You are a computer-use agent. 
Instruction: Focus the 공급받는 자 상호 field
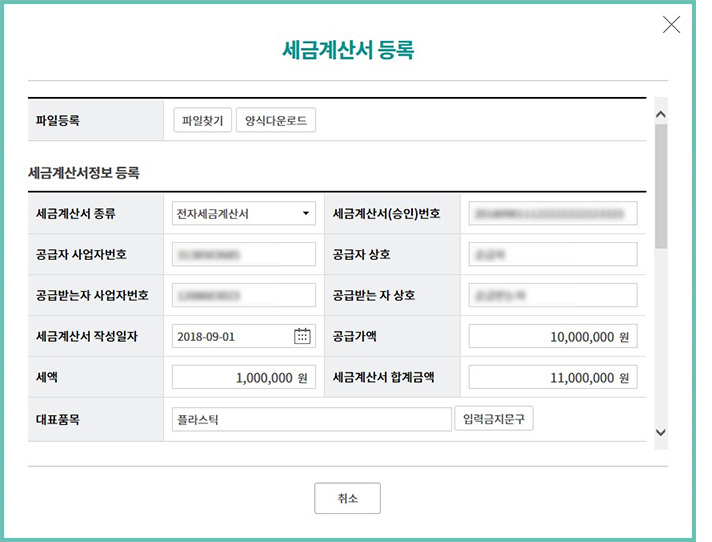click(x=552, y=295)
